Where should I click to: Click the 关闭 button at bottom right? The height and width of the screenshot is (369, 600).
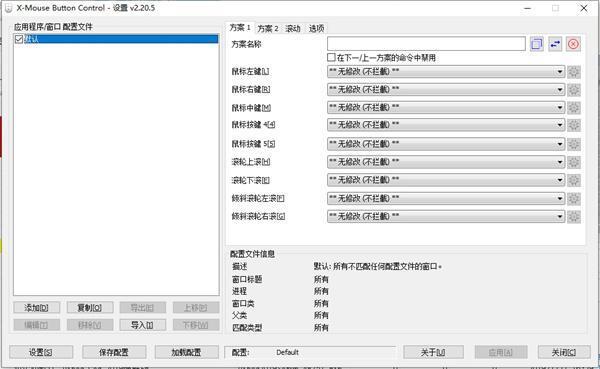click(x=564, y=352)
